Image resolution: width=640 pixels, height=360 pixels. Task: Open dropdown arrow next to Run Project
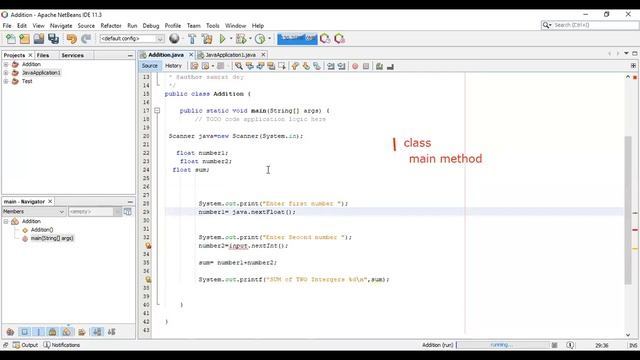pos(231,39)
